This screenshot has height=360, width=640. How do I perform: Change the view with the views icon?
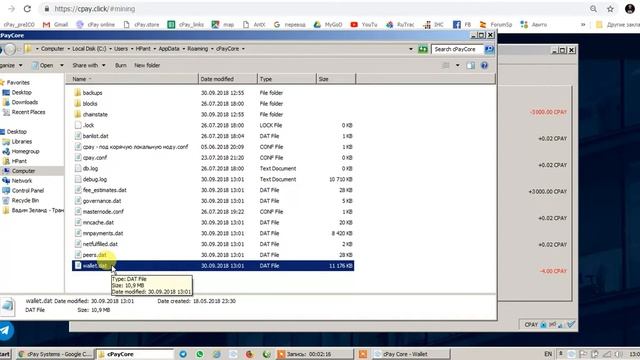pos(446,65)
